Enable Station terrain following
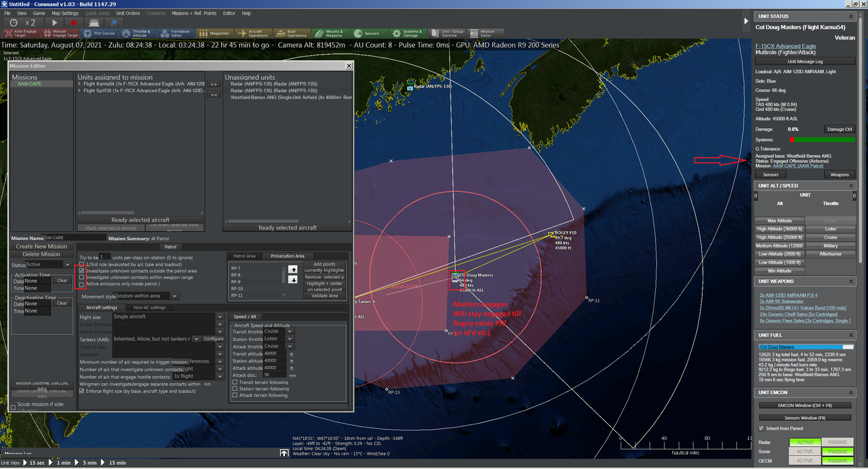Screen dimensions: 868x469 click(235, 389)
